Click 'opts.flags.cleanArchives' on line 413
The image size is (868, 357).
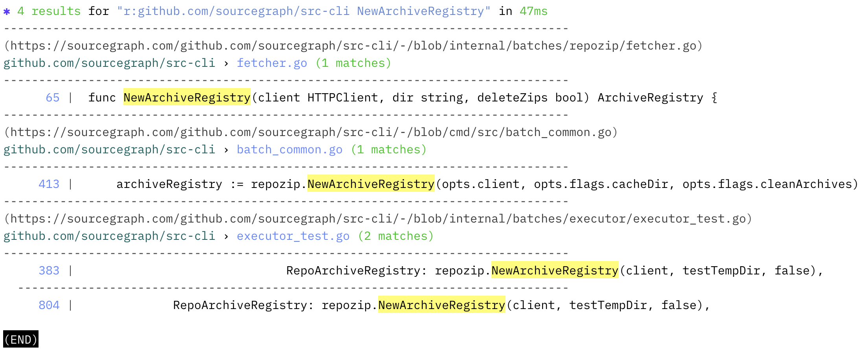767,184
